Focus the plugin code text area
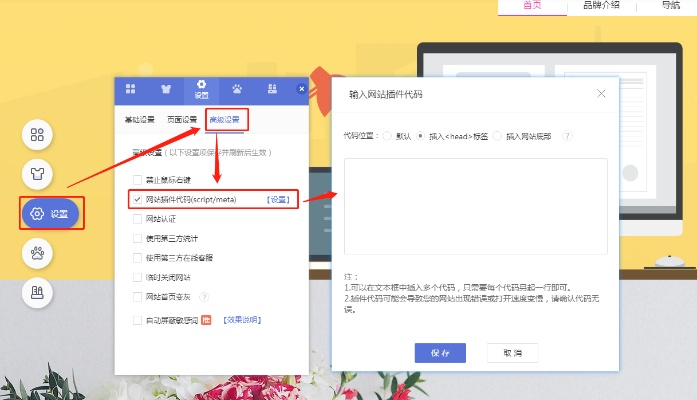697x400 pixels. pyautogui.click(x=476, y=206)
